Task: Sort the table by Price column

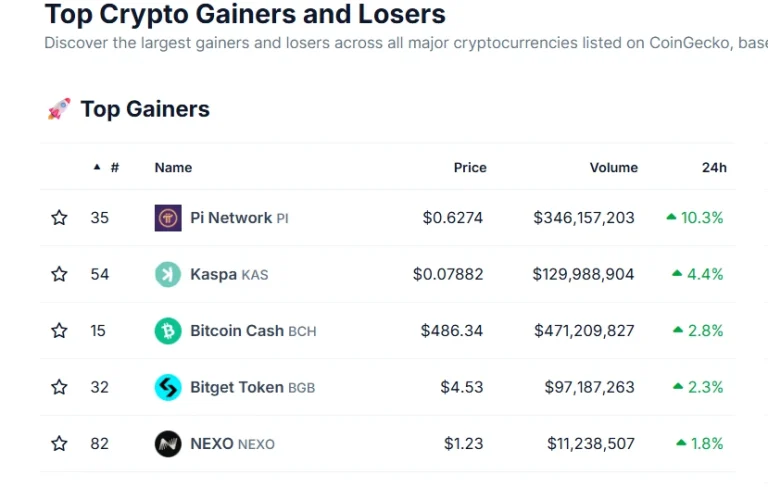Action: 469,167
